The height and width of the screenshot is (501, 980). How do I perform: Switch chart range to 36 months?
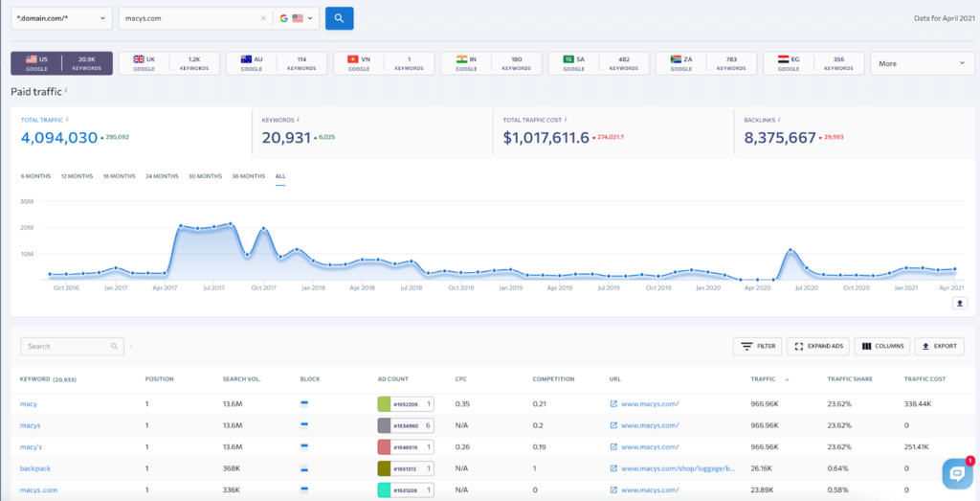pos(248,176)
